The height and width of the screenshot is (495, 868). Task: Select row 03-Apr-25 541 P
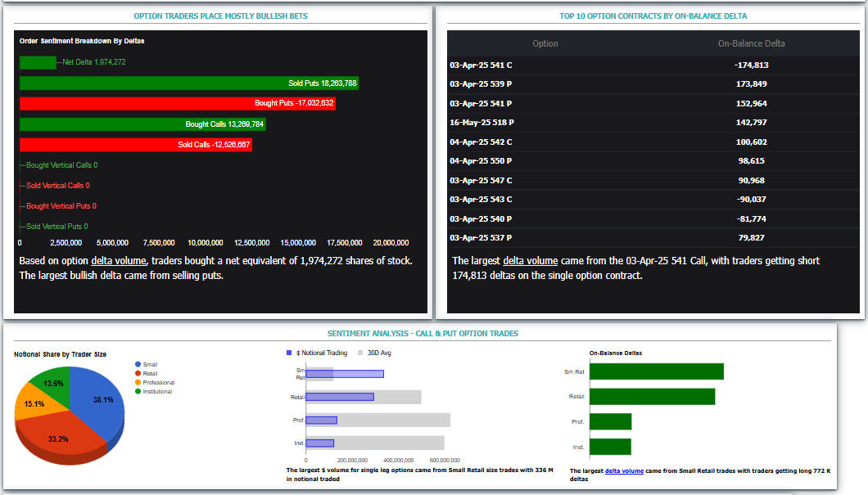pos(653,103)
